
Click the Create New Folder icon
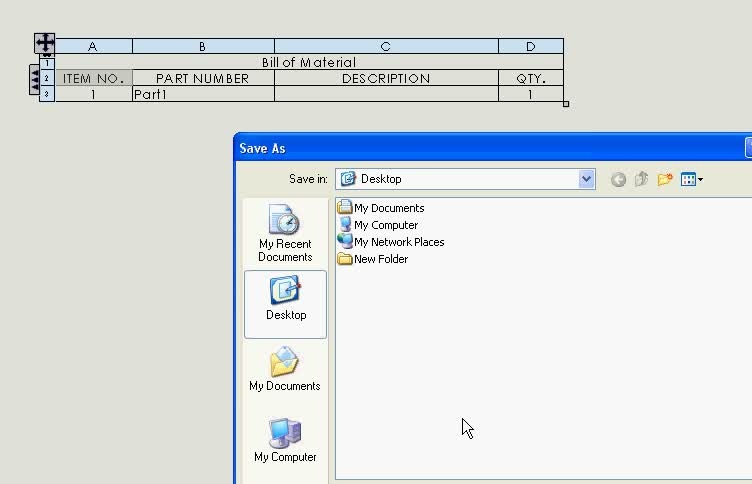point(665,179)
